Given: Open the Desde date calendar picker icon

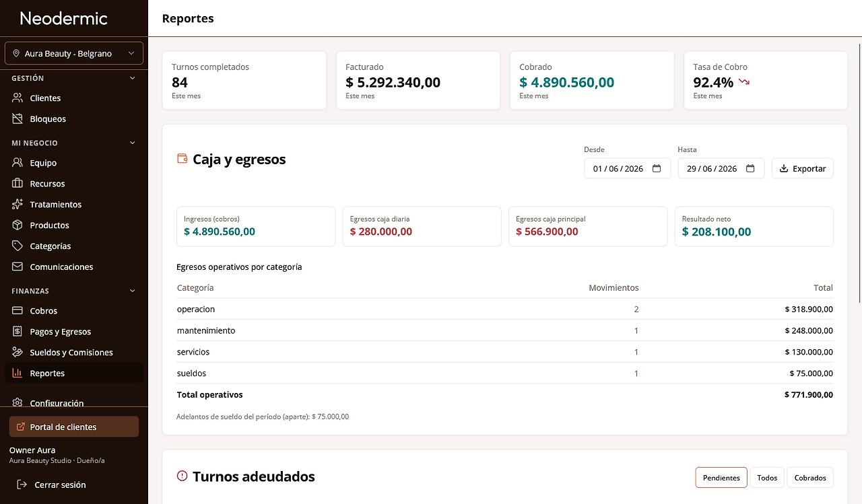Looking at the screenshot, I should point(657,169).
